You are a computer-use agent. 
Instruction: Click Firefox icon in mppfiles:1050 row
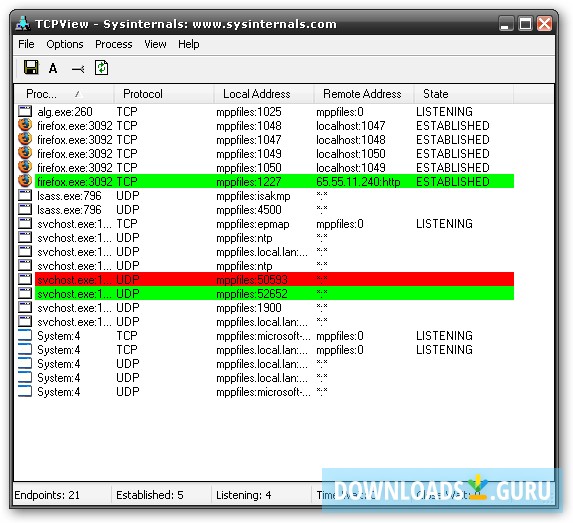25,167
